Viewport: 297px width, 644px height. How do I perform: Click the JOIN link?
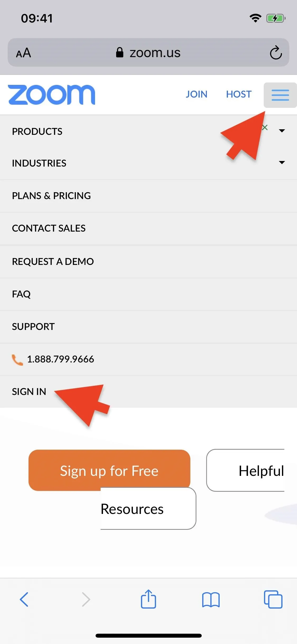[x=196, y=94]
